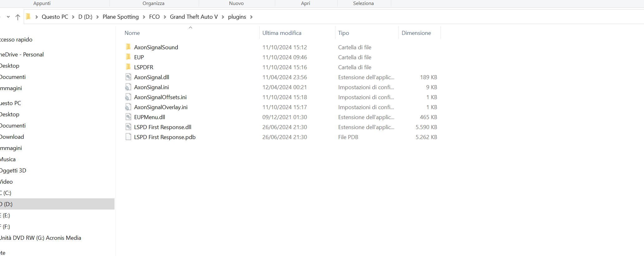The image size is (644, 256).
Task: Expand the chevron before Questo PC in the path
Action: click(x=37, y=17)
